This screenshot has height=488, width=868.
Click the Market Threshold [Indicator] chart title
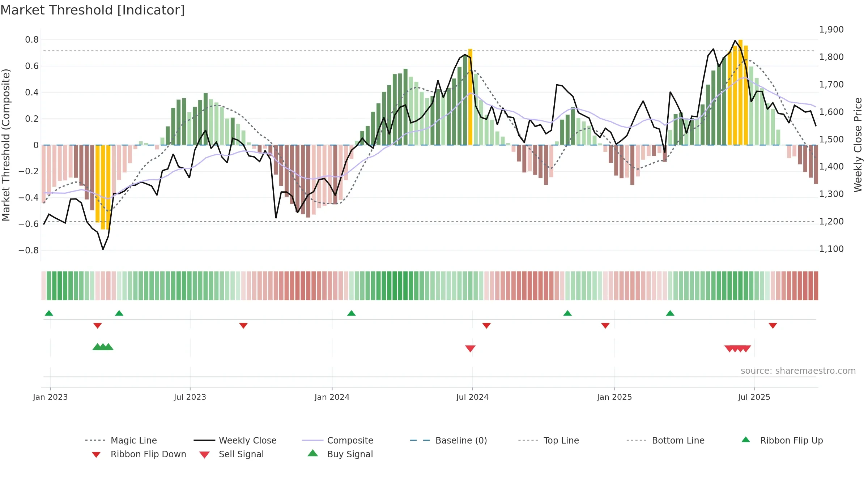coord(93,10)
